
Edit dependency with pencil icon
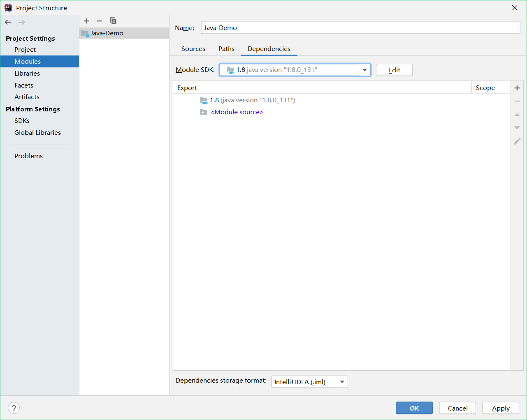point(517,141)
